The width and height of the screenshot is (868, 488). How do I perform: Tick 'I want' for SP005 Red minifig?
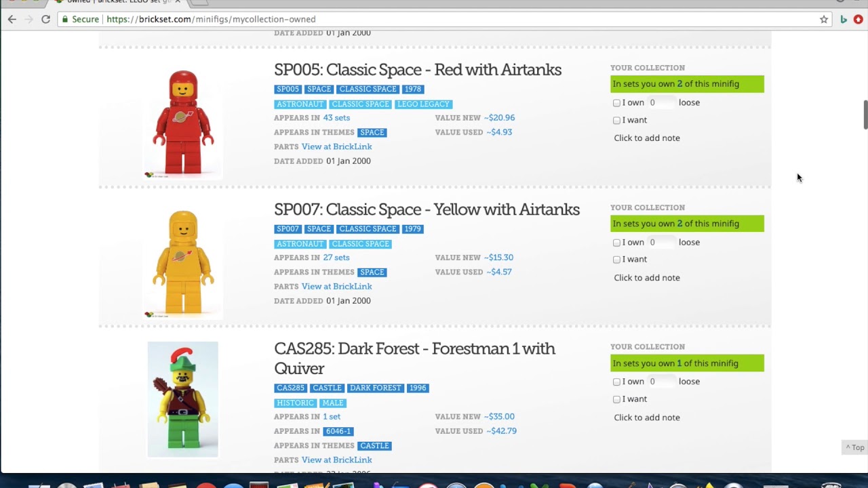(616, 121)
